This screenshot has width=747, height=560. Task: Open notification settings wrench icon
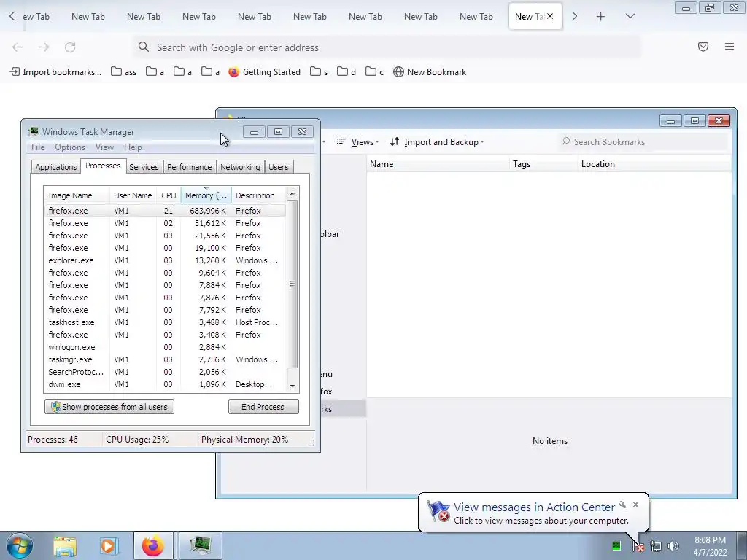622,505
